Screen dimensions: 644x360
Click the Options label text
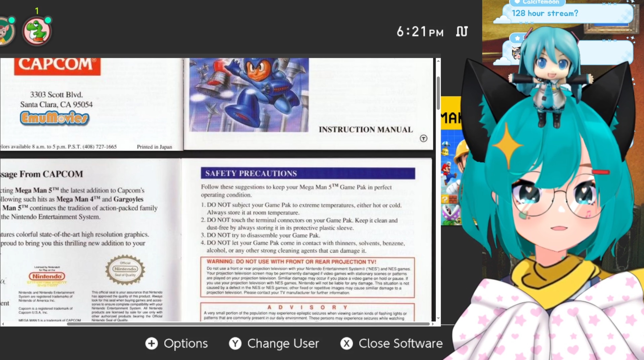pyautogui.click(x=185, y=343)
